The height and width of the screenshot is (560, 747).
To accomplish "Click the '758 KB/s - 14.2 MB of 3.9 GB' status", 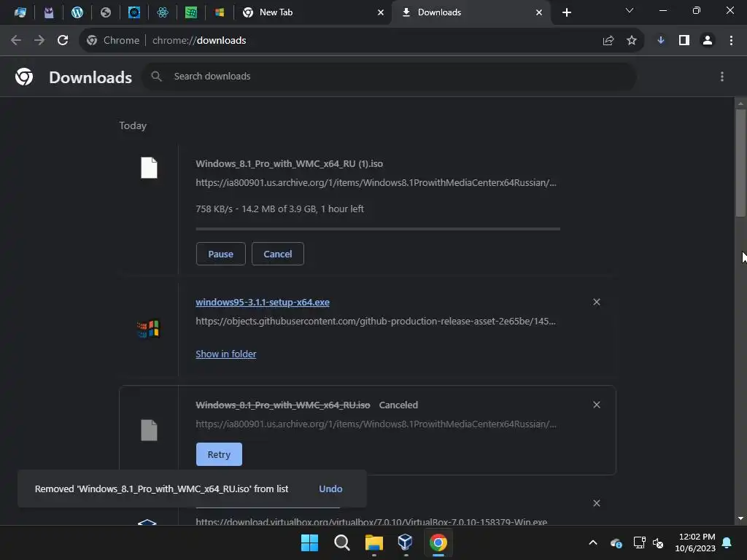I will click(x=279, y=209).
